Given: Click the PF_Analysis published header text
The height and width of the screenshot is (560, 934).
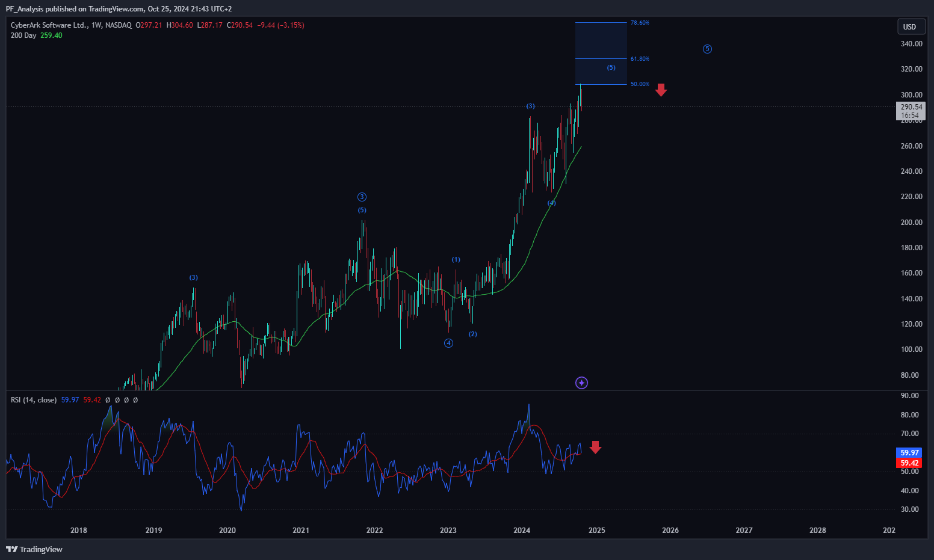Looking at the screenshot, I should coord(119,8).
